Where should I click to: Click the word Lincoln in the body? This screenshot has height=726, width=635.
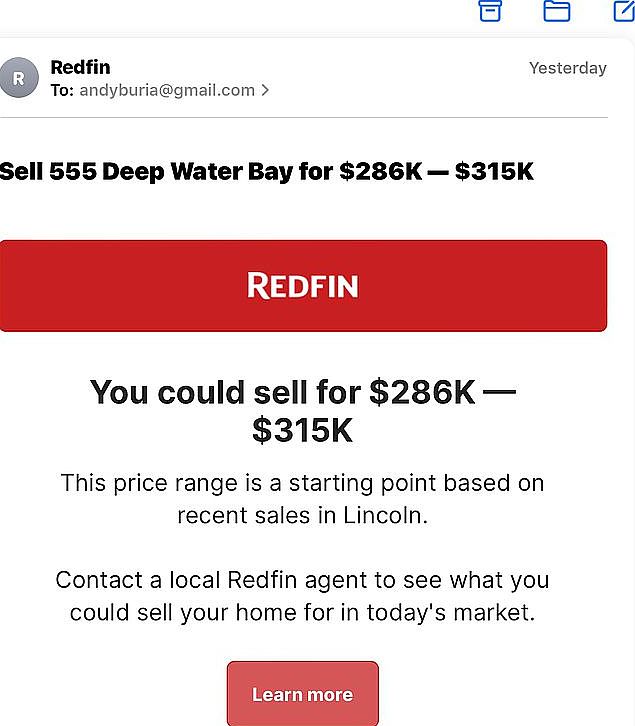point(385,515)
